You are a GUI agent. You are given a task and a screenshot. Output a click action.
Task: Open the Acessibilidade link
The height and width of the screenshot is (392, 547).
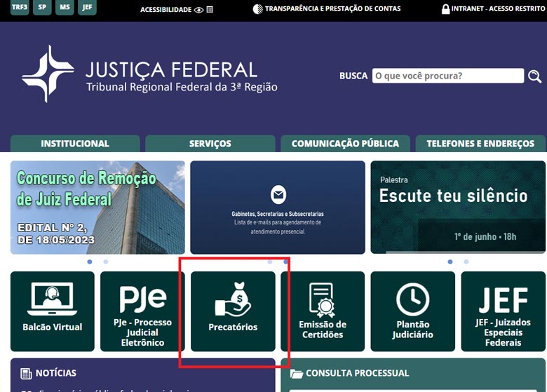pyautogui.click(x=166, y=9)
